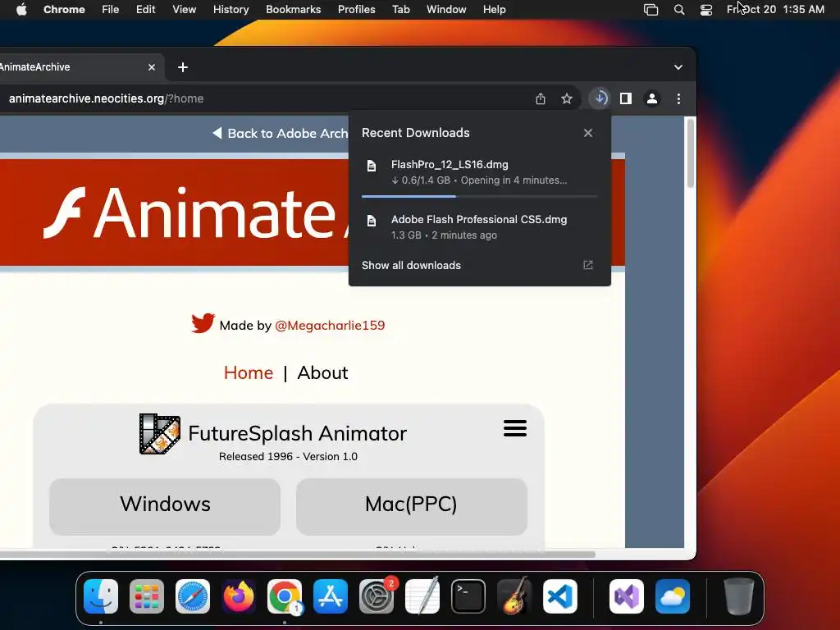Open Chrome three-dot menu
The width and height of the screenshot is (840, 630).
tap(678, 98)
